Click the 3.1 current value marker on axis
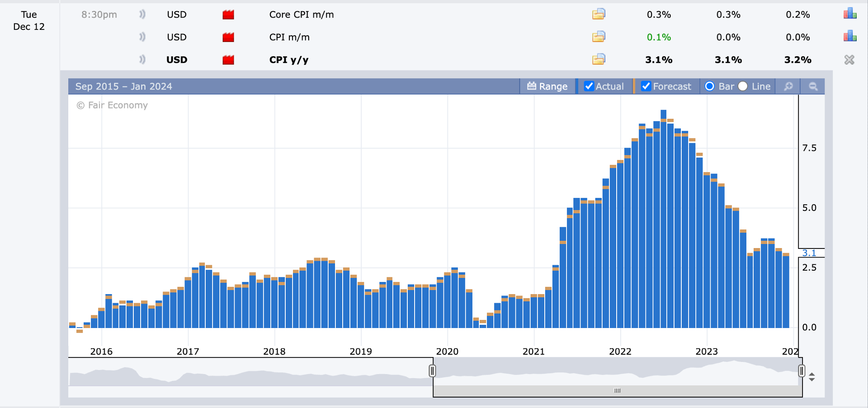The width and height of the screenshot is (868, 408). (809, 253)
